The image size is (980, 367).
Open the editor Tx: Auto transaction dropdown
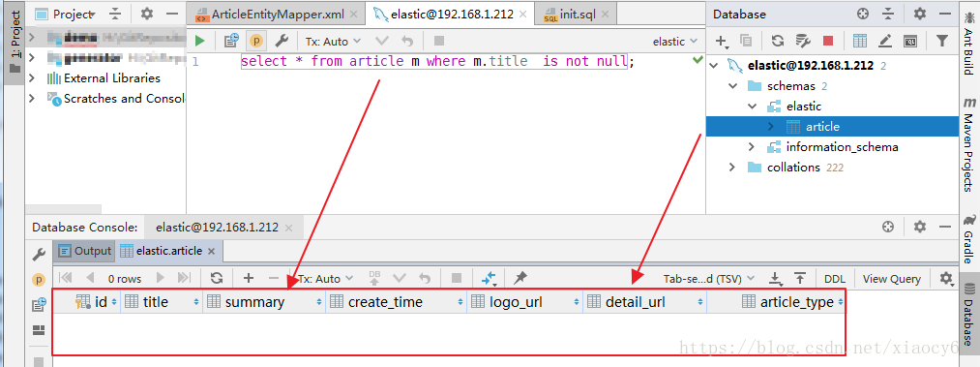[x=333, y=42]
